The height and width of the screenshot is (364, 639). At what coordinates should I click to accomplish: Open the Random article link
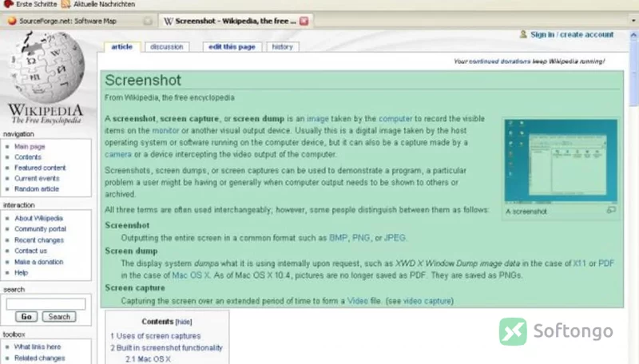pyautogui.click(x=37, y=189)
